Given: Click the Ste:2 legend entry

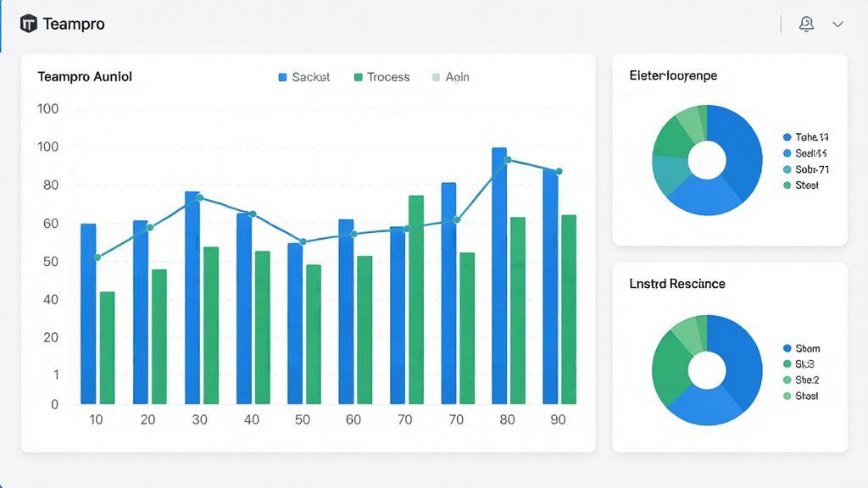Looking at the screenshot, I should (802, 380).
